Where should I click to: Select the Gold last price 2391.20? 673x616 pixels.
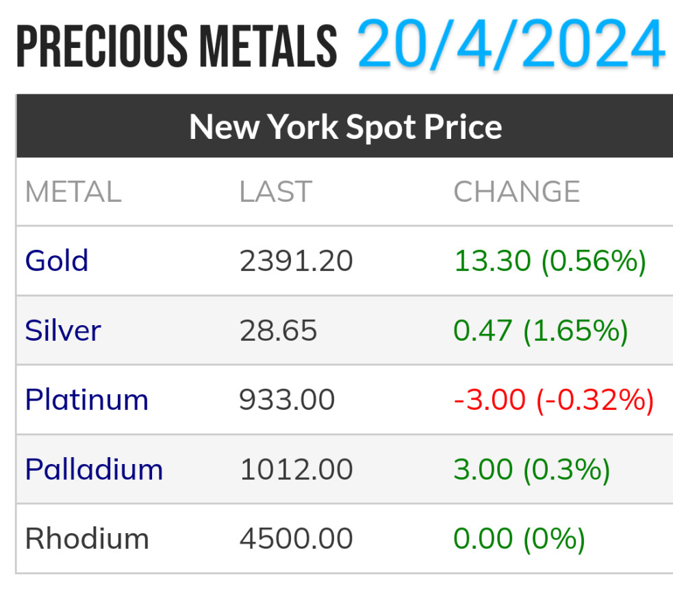click(296, 261)
